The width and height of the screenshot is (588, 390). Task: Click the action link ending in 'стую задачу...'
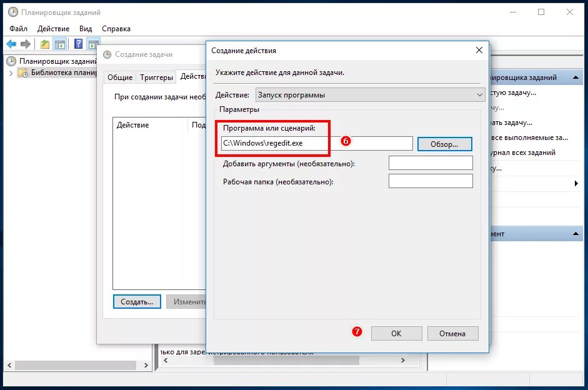[x=514, y=92]
